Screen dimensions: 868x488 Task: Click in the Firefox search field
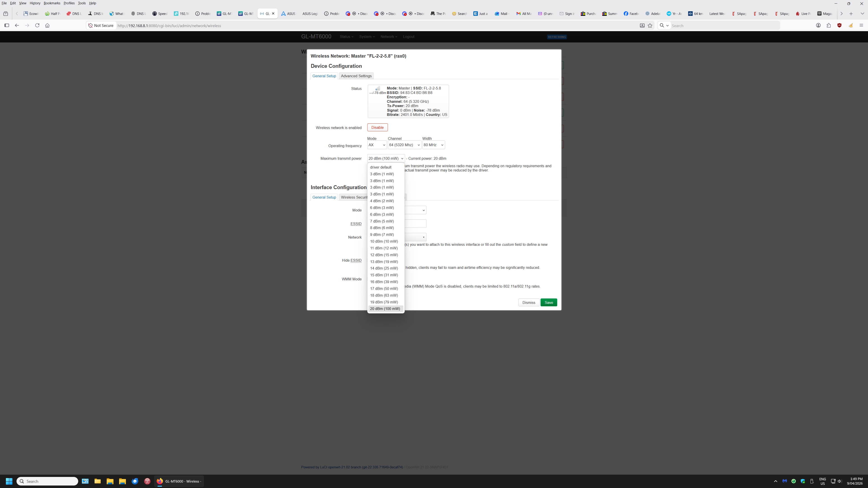pyautogui.click(x=724, y=26)
